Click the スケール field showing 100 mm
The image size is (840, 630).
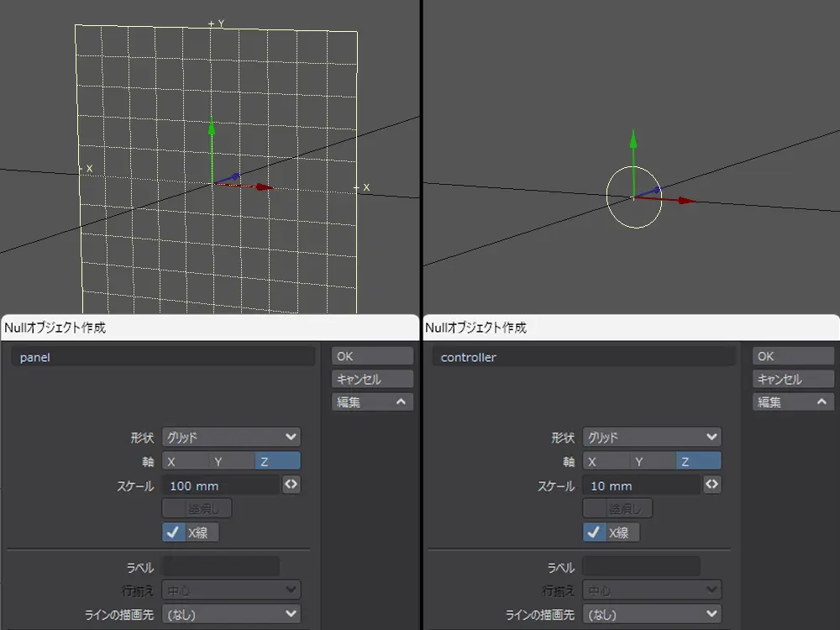[x=221, y=486]
